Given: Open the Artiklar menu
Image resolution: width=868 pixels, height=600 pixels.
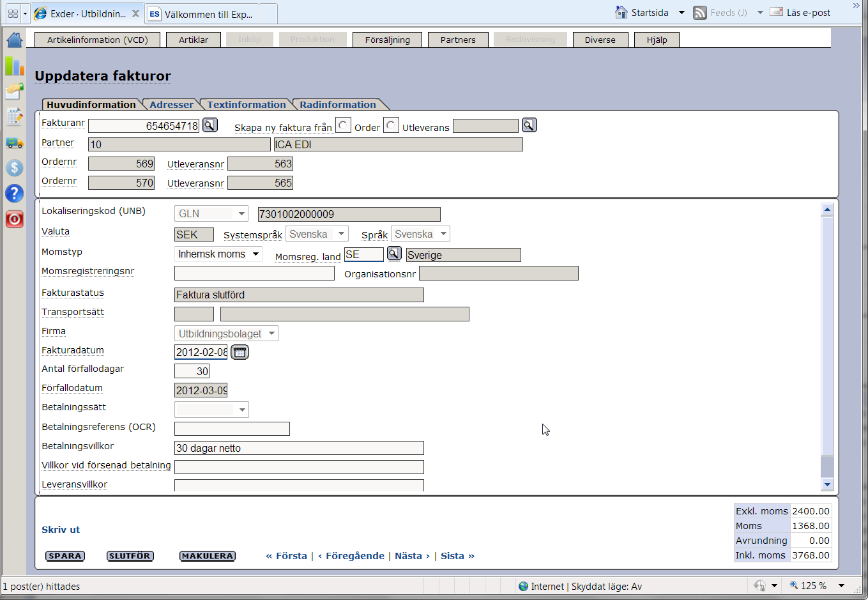Looking at the screenshot, I should click(194, 40).
